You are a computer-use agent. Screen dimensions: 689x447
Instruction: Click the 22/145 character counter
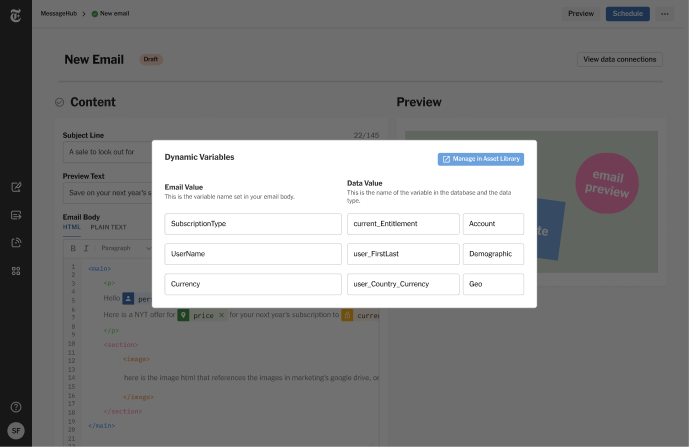pos(366,135)
